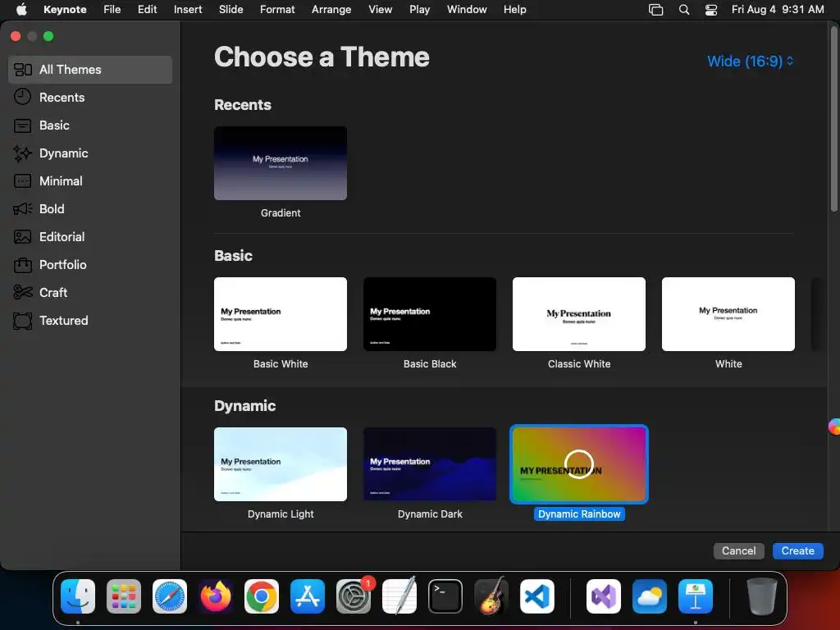The image size is (840, 630).
Task: Open Safari in the Dock
Action: (x=170, y=596)
